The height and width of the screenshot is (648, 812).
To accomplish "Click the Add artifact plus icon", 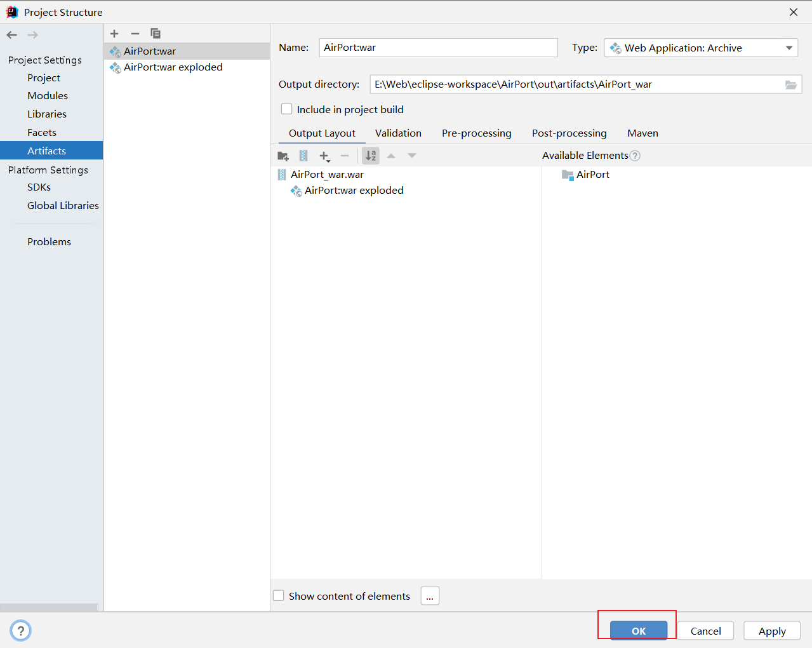I will point(114,34).
